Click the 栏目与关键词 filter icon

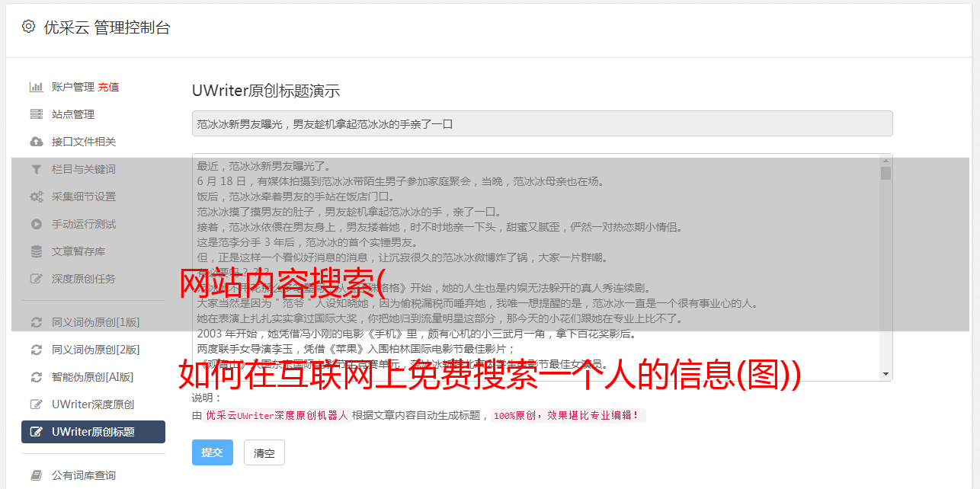(36, 169)
